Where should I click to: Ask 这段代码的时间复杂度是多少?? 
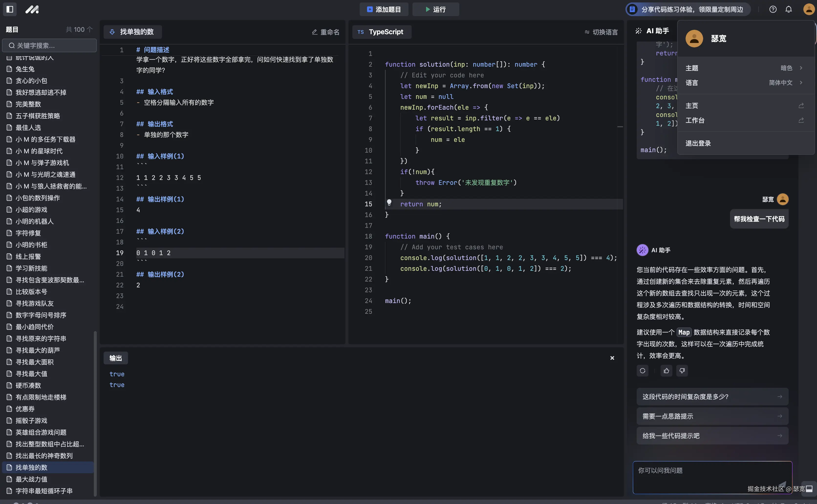[x=712, y=397]
